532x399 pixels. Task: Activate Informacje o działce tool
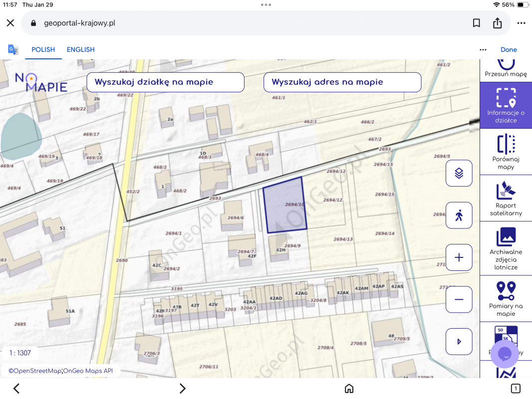[x=506, y=105]
